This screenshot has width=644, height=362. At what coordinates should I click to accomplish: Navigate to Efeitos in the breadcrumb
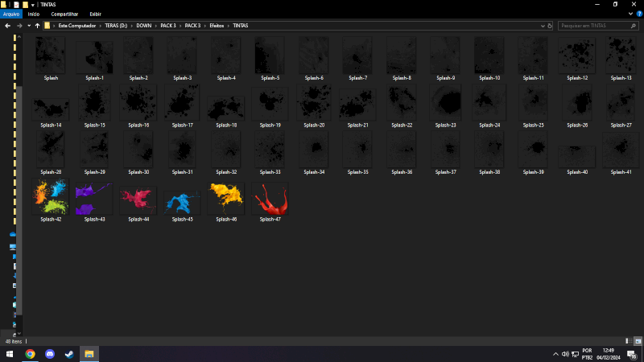[x=217, y=26]
